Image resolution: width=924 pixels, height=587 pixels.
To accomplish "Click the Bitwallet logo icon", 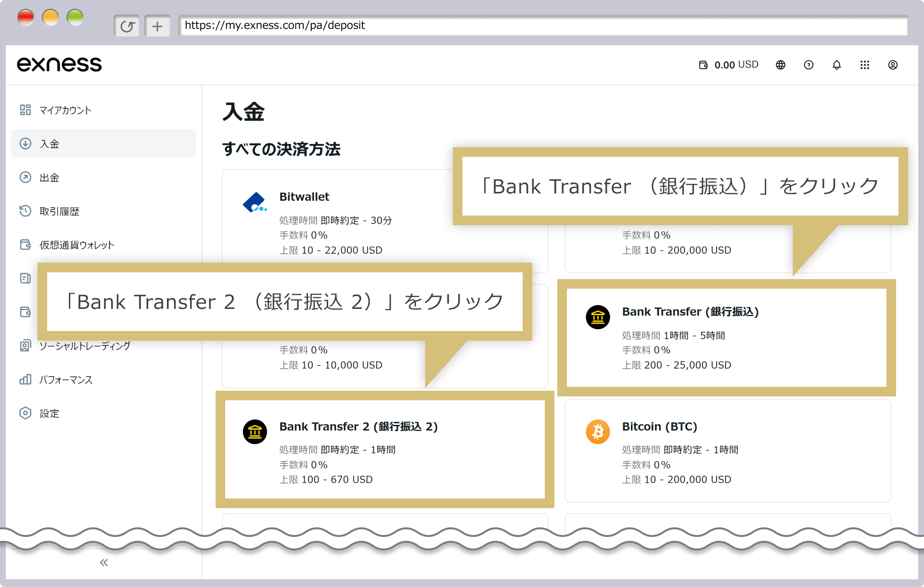I will 255,203.
